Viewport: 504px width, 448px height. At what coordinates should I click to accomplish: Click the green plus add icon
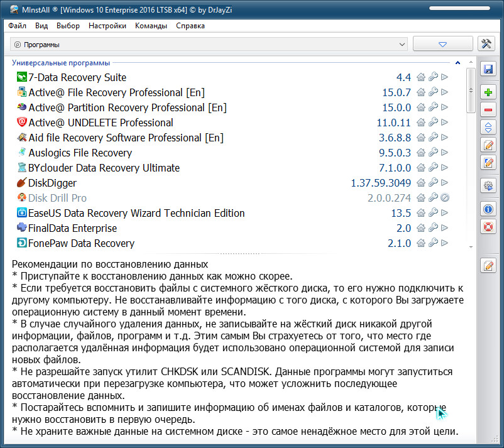tap(488, 92)
